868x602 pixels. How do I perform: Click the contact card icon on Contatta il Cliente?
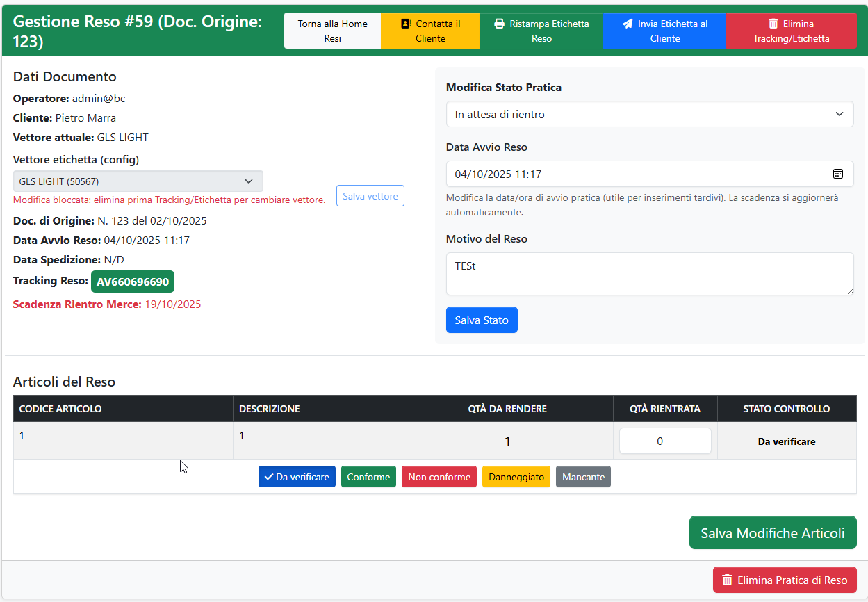pos(406,24)
